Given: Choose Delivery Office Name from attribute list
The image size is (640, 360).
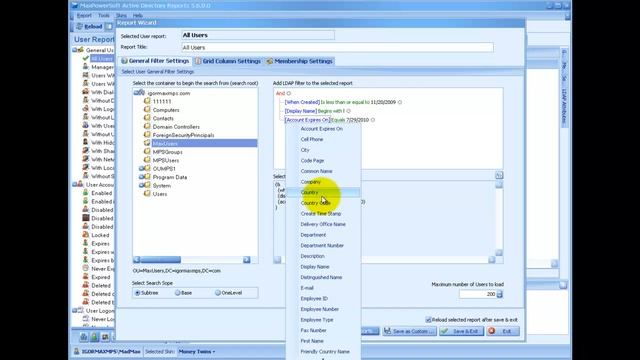Looking at the screenshot, I should 323,224.
